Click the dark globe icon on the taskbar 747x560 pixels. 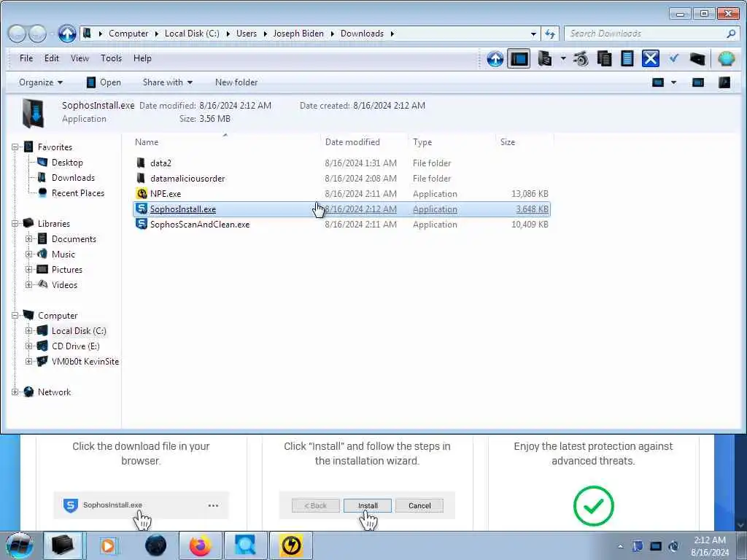pyautogui.click(x=155, y=545)
